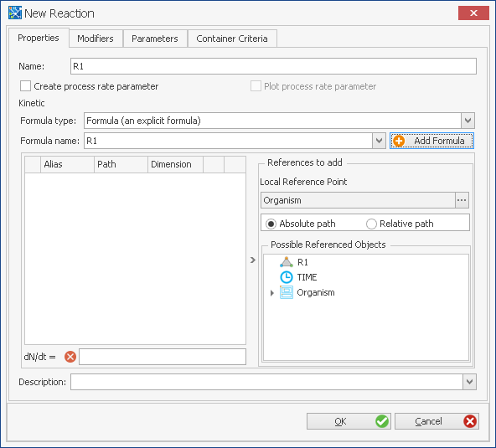Click the red X icon on Cancel

[470, 421]
